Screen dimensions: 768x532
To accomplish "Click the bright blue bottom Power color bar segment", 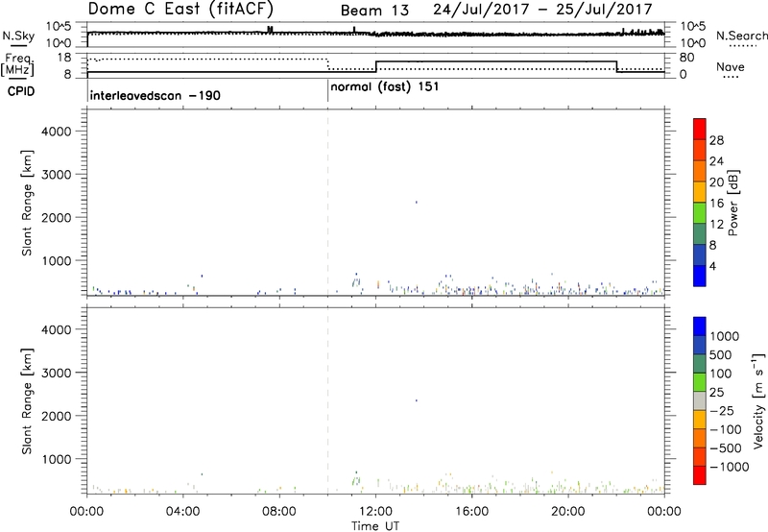I will (700, 276).
